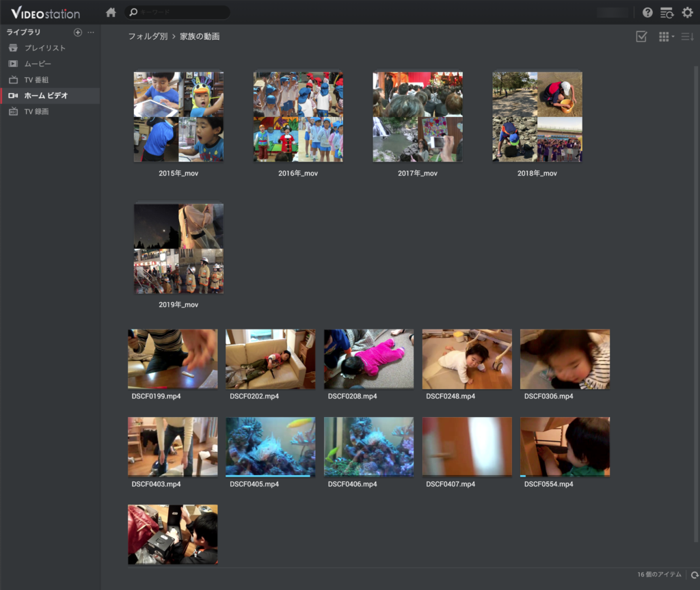Click the home icon in the top bar
This screenshot has width=700, height=590.
pos(111,12)
